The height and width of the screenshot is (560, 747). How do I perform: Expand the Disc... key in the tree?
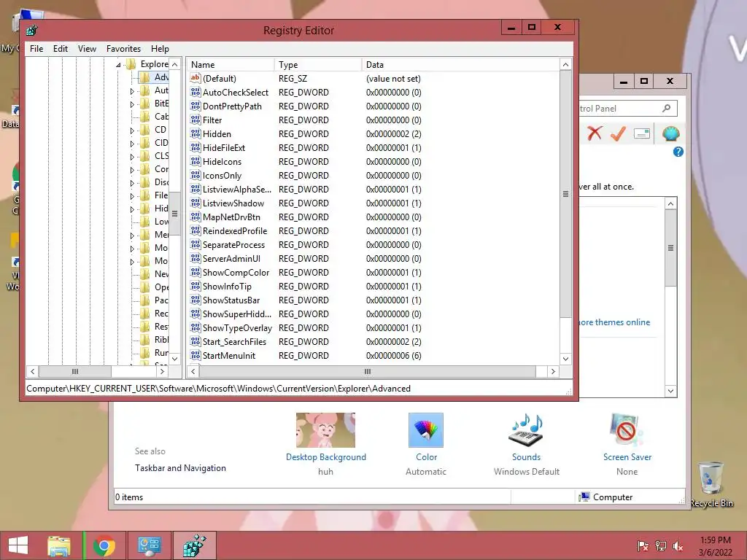point(132,182)
